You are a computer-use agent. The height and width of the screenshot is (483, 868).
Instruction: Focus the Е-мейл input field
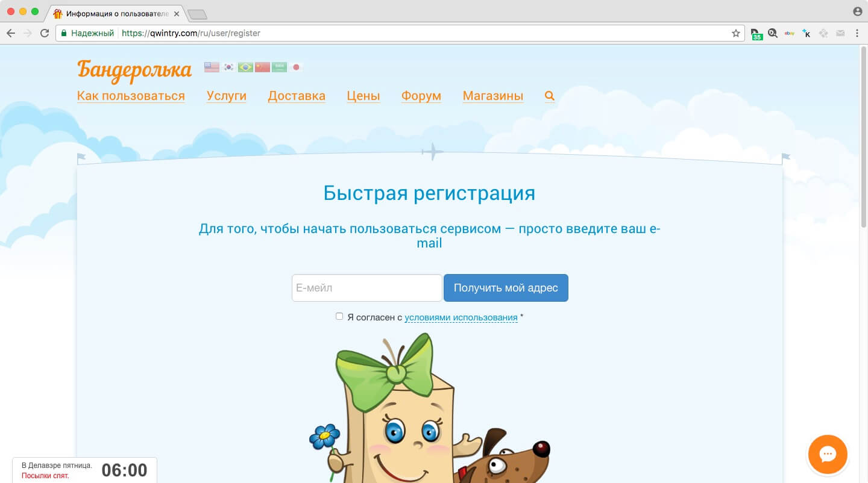pos(367,288)
